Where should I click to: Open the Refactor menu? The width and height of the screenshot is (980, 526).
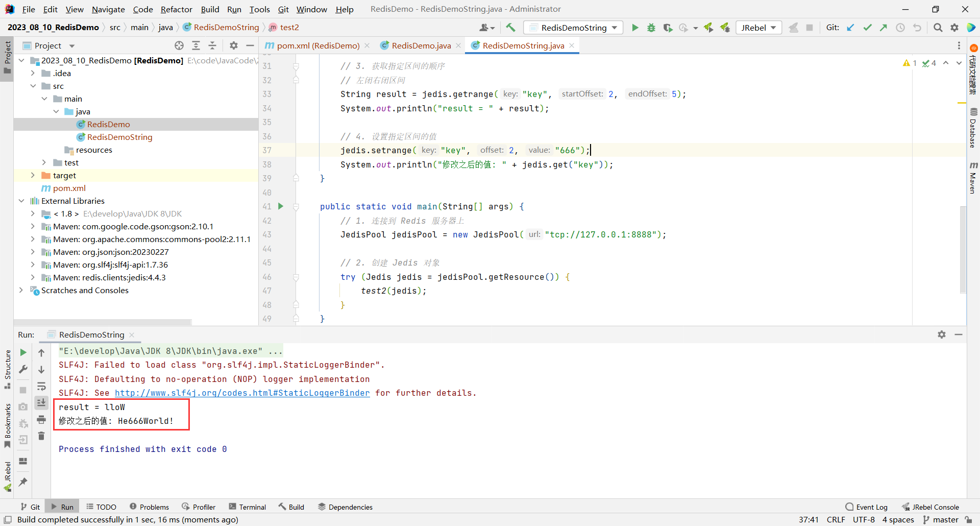coord(176,9)
